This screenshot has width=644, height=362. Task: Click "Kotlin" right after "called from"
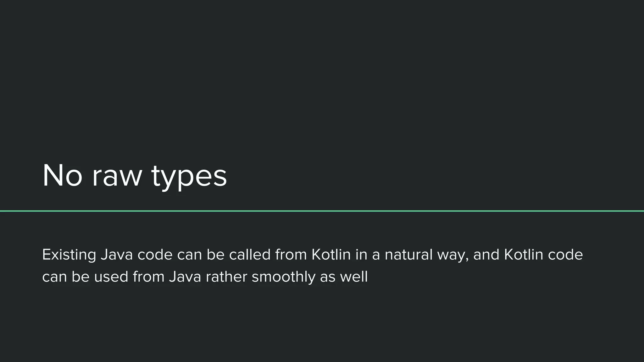click(x=331, y=255)
